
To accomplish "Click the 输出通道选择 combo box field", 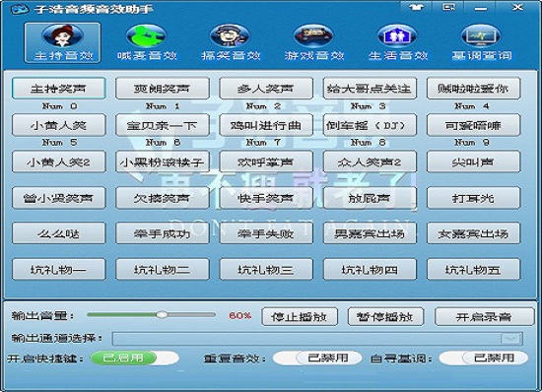I will [317, 339].
